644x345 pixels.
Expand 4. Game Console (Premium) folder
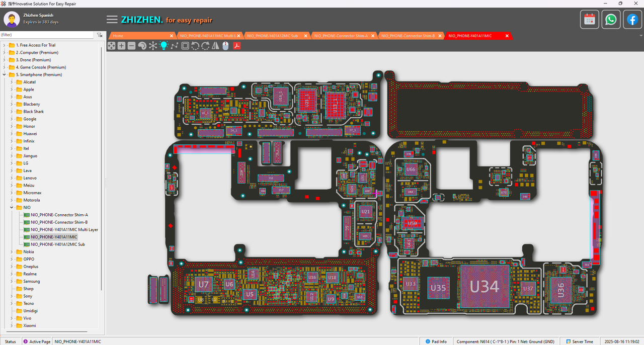pyautogui.click(x=4, y=67)
